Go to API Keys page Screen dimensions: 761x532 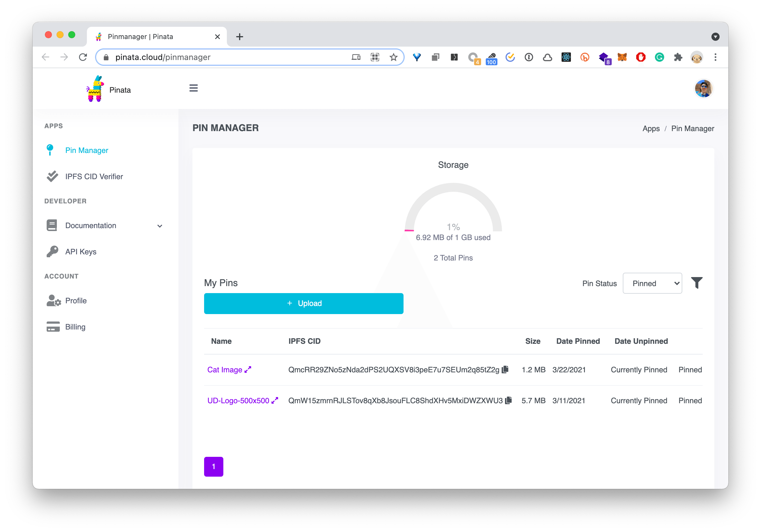(80, 252)
